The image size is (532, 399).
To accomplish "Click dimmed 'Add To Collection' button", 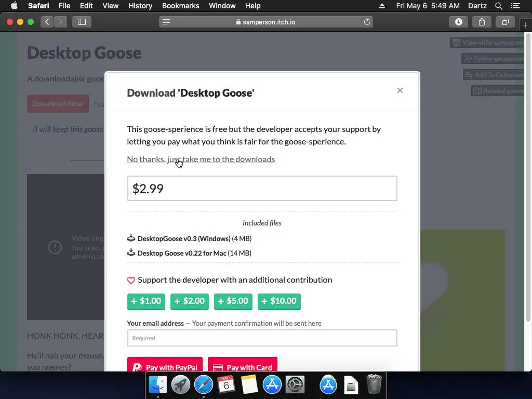I will point(494,75).
